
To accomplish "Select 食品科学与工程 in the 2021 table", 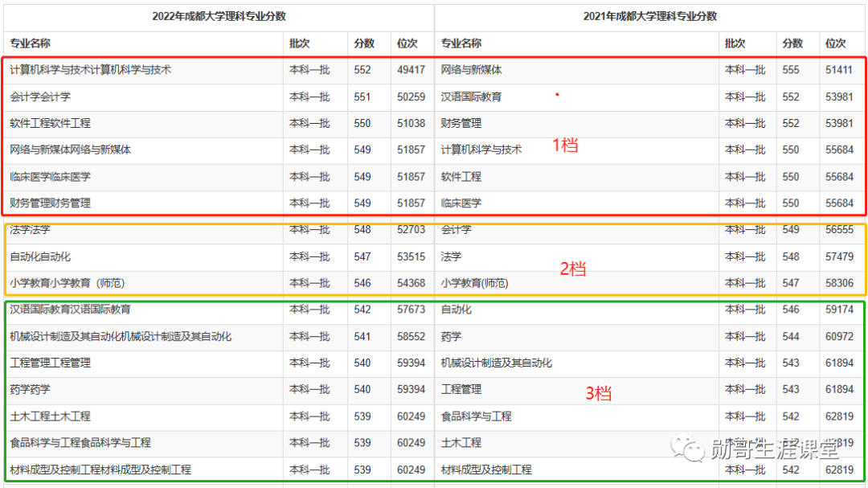I will (x=476, y=416).
